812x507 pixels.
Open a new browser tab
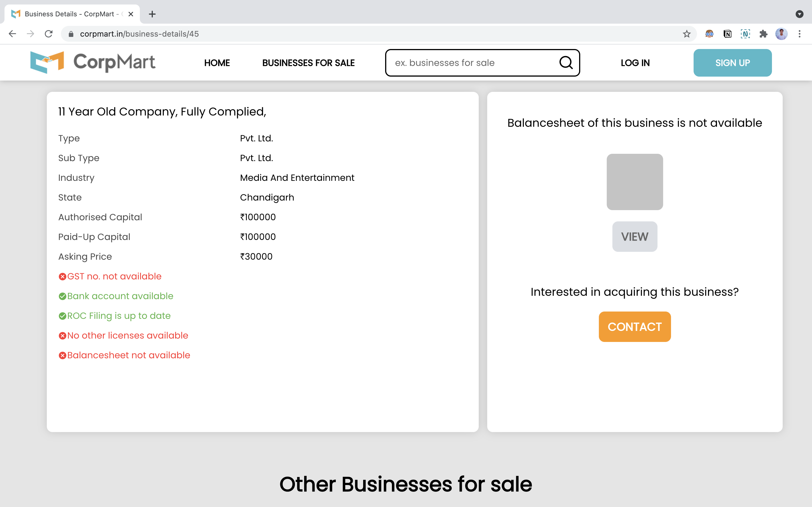pos(152,14)
